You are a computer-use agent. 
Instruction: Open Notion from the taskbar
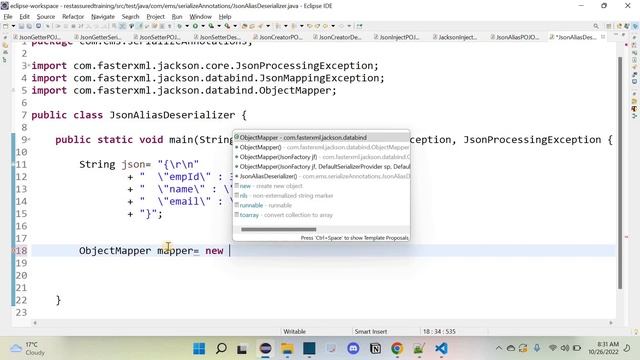click(x=375, y=349)
